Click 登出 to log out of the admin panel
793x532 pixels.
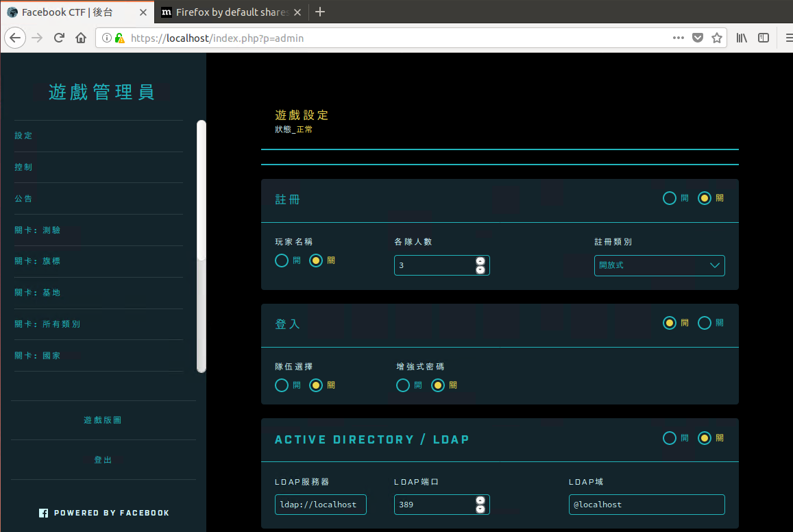[103, 459]
